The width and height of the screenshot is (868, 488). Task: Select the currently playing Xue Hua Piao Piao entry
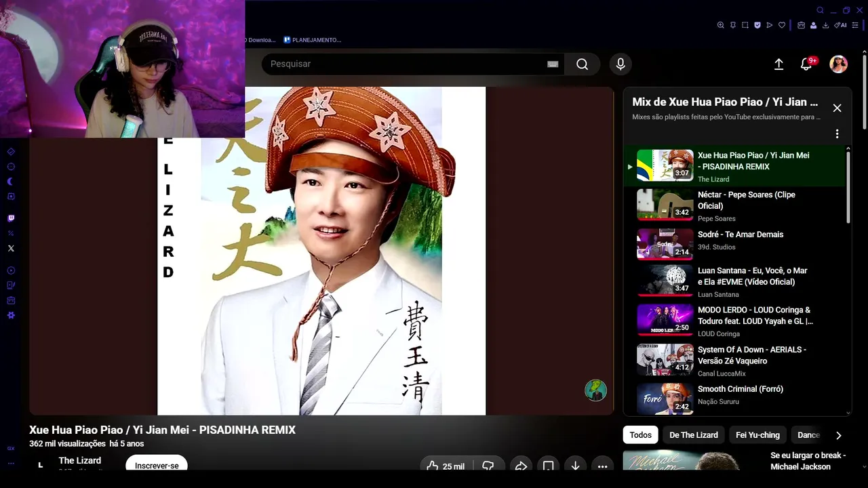tap(736, 166)
